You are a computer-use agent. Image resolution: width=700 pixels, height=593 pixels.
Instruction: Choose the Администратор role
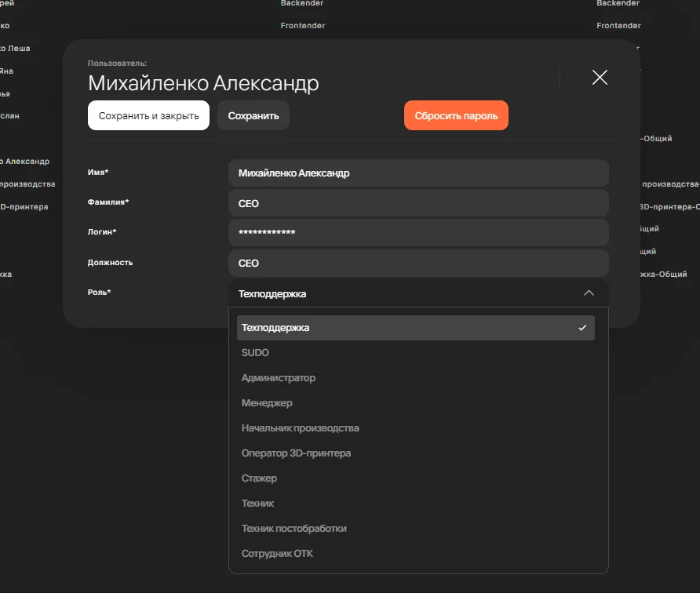click(x=416, y=378)
